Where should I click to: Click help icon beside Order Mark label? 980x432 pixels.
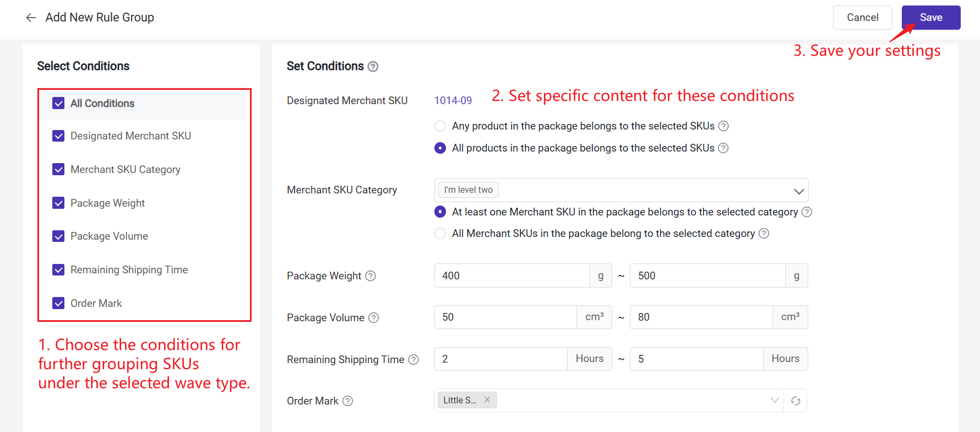click(x=347, y=401)
